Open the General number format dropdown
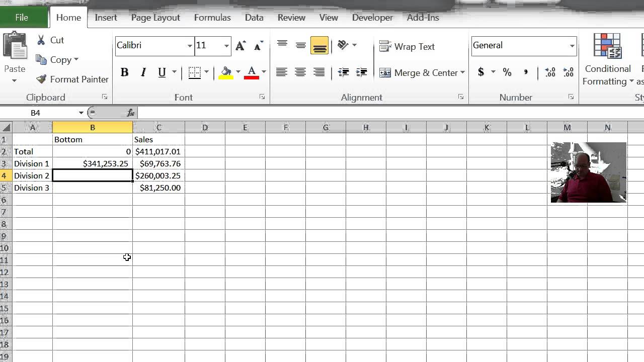 click(x=572, y=46)
